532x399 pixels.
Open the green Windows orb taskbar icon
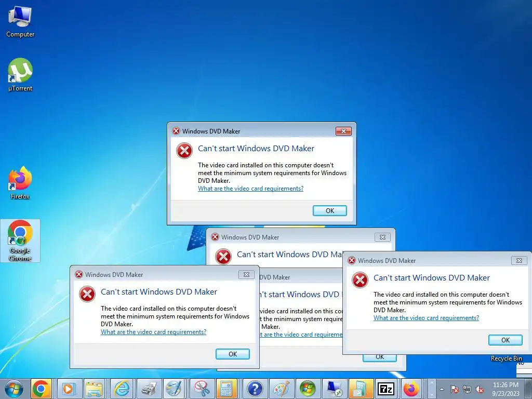[308, 389]
